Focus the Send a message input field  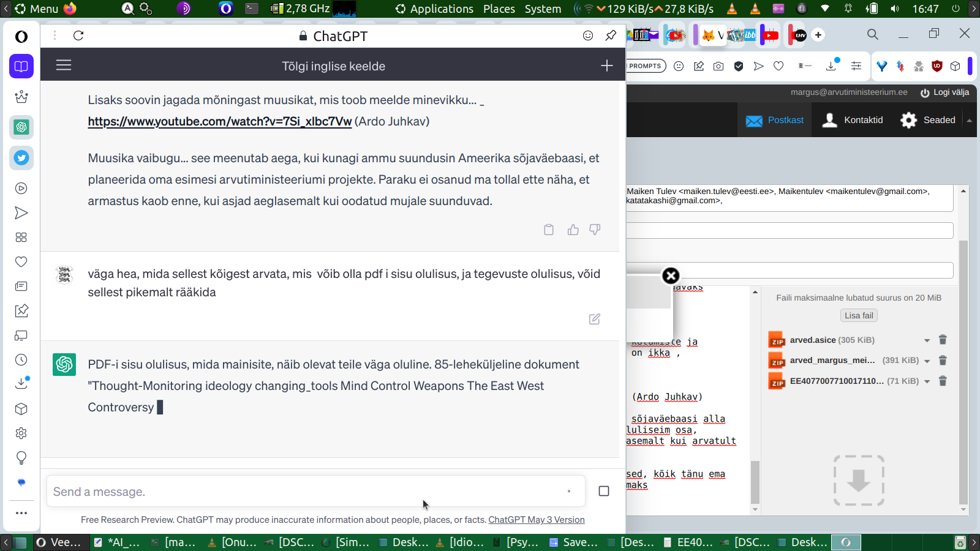click(x=316, y=491)
